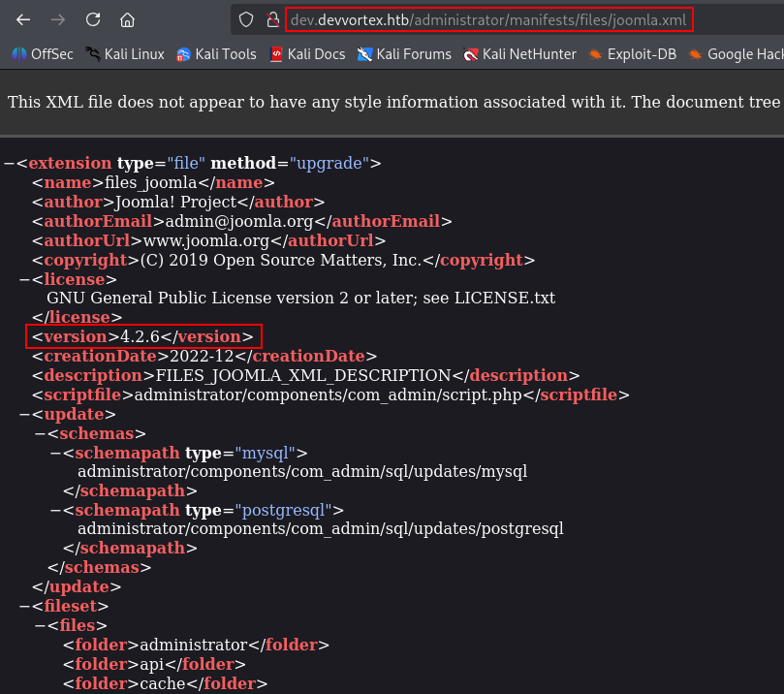Click the sql/updates/postgresql path text
Viewport: 784px width, 694px height.
tap(321, 528)
